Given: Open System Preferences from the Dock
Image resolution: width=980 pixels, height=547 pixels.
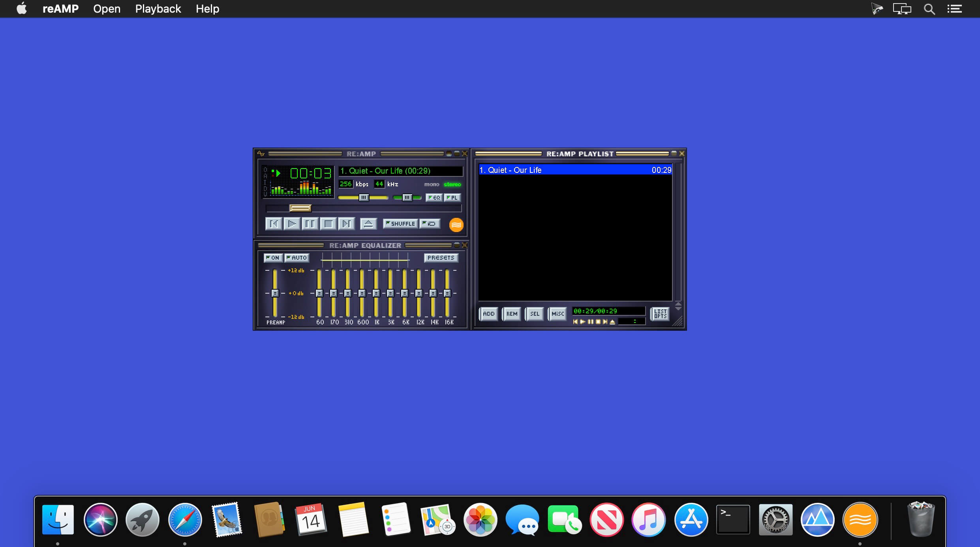Looking at the screenshot, I should coord(775,520).
